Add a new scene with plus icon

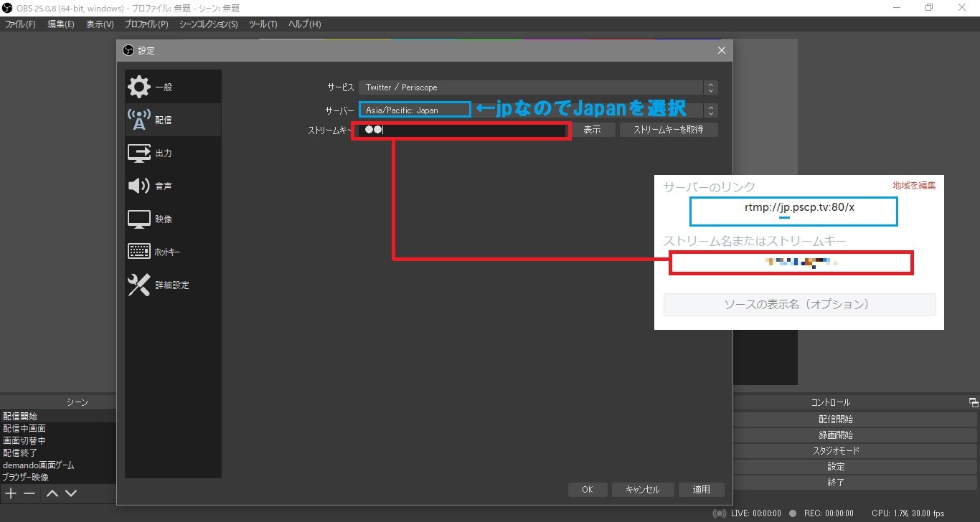click(11, 493)
